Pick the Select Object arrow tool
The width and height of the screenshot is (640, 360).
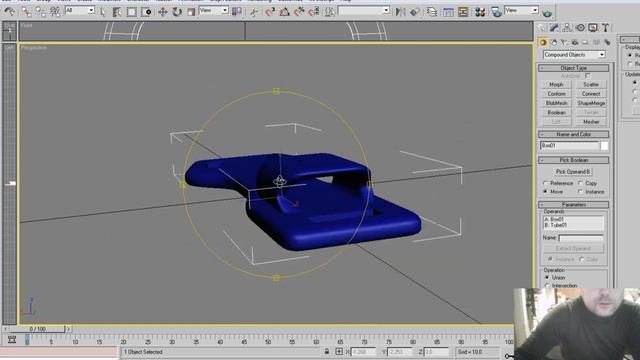(103, 12)
